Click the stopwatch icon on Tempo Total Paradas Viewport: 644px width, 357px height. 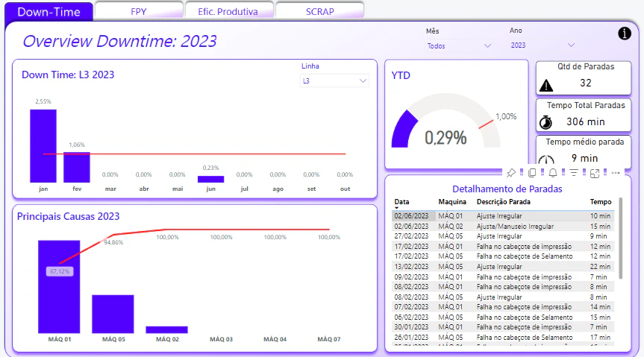[545, 122]
